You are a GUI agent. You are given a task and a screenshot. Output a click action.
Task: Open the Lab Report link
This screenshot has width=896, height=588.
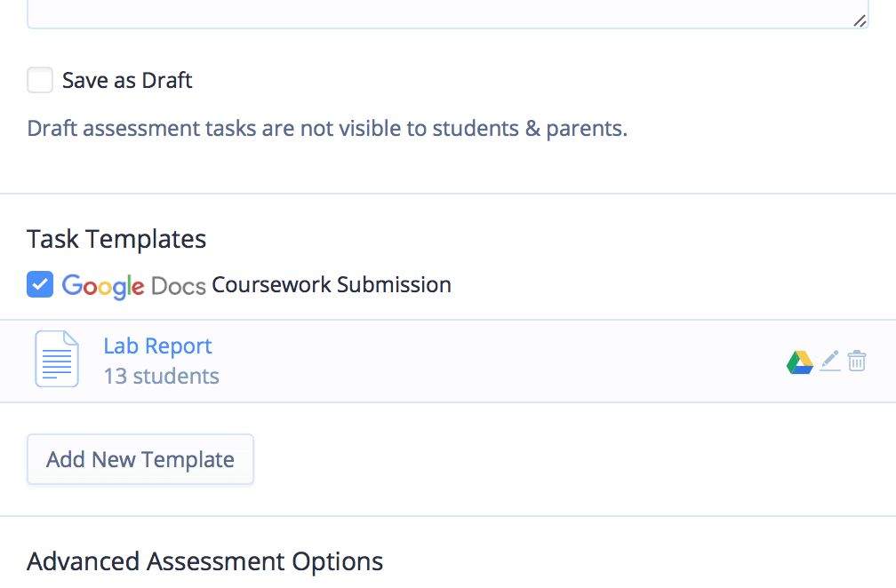(x=157, y=346)
